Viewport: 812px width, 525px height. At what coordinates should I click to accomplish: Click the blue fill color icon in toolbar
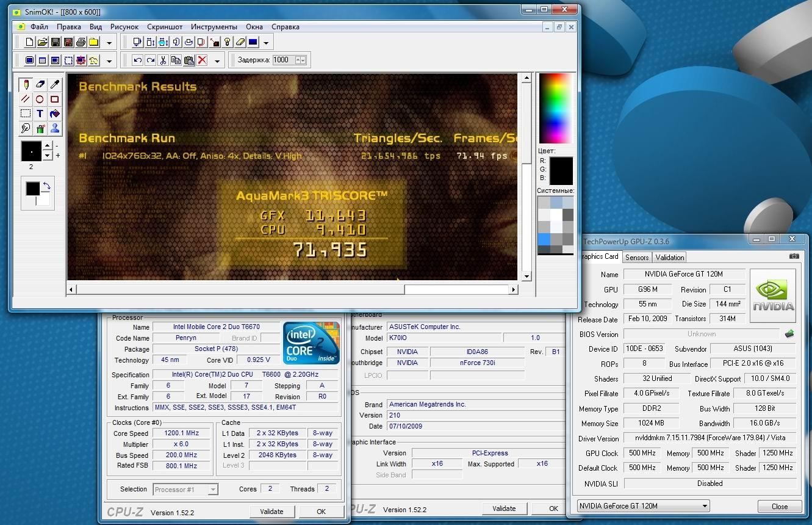pos(253,42)
